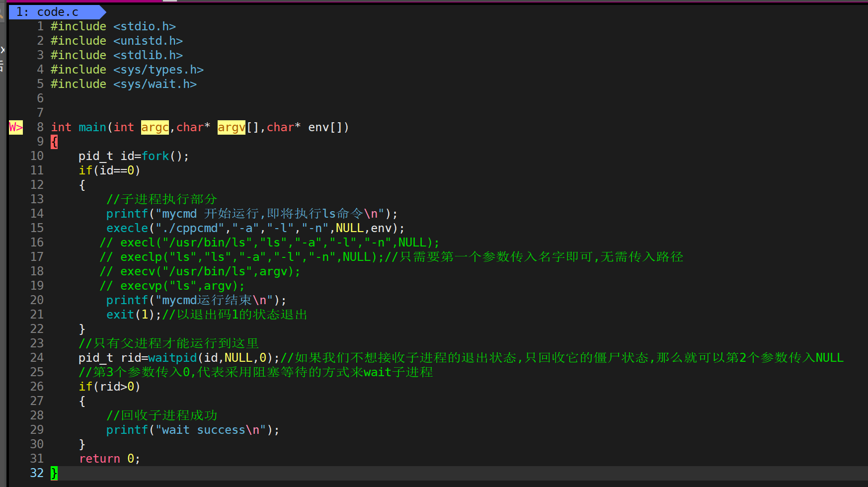The image size is (868, 487).
Task: Click the exit(1) call
Action: point(131,315)
